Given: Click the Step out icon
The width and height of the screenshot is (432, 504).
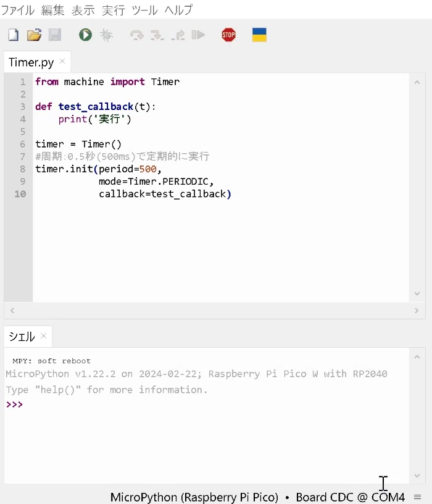Looking at the screenshot, I should [178, 35].
